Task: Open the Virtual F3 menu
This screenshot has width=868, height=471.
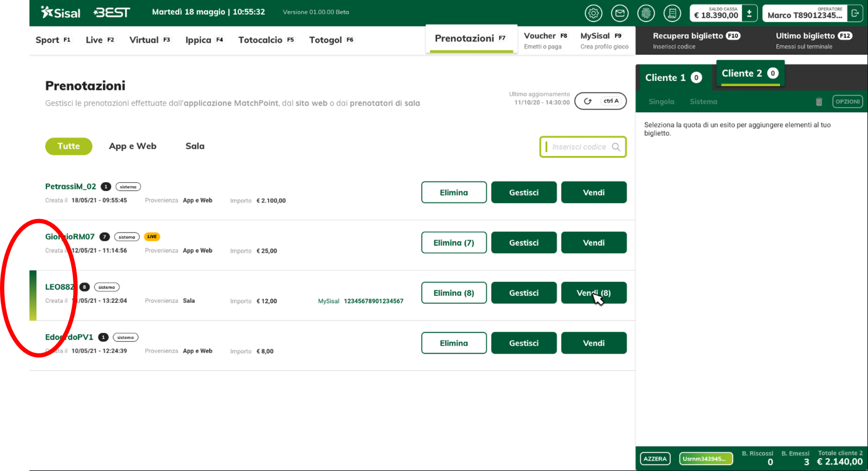Action: 150,40
